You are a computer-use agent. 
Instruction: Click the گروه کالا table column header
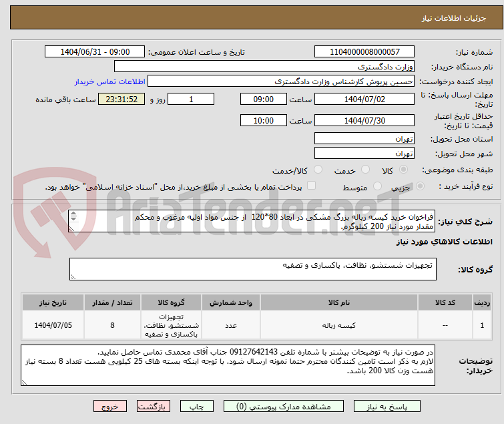171,302
